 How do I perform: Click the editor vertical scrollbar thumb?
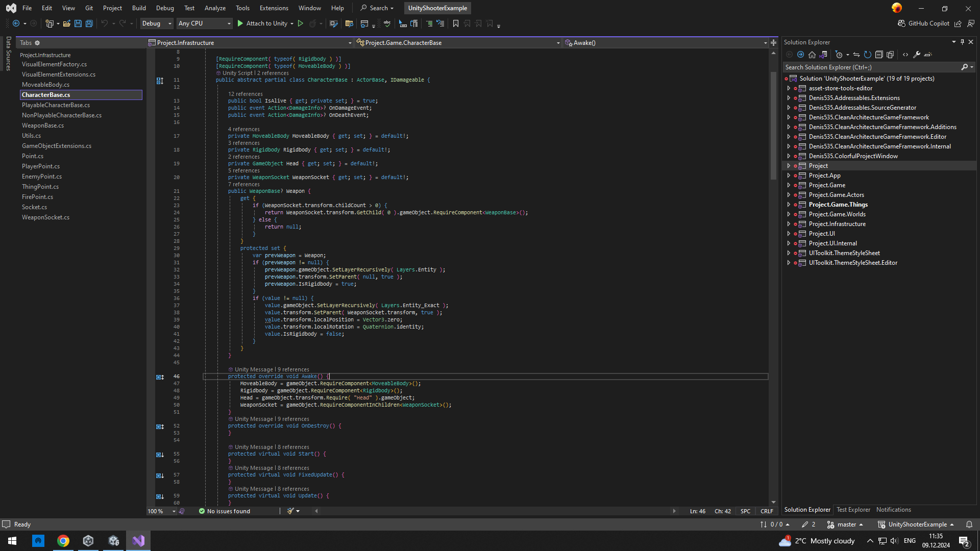tap(773, 125)
